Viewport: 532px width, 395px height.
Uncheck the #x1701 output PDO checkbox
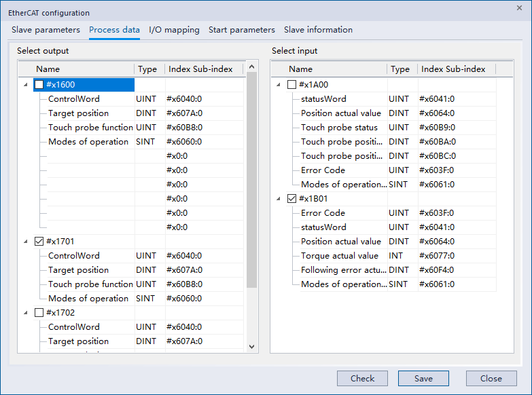tap(39, 242)
